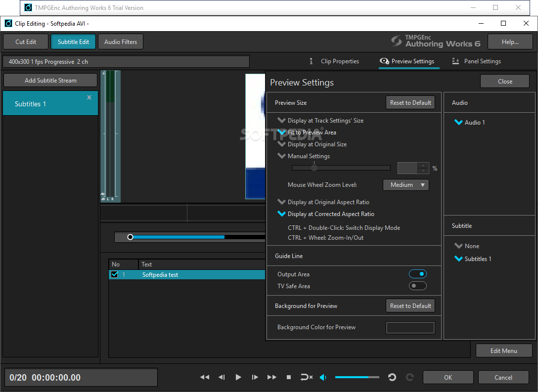Confirm with the OK button
Screen dimensions: 538x392
(448, 377)
